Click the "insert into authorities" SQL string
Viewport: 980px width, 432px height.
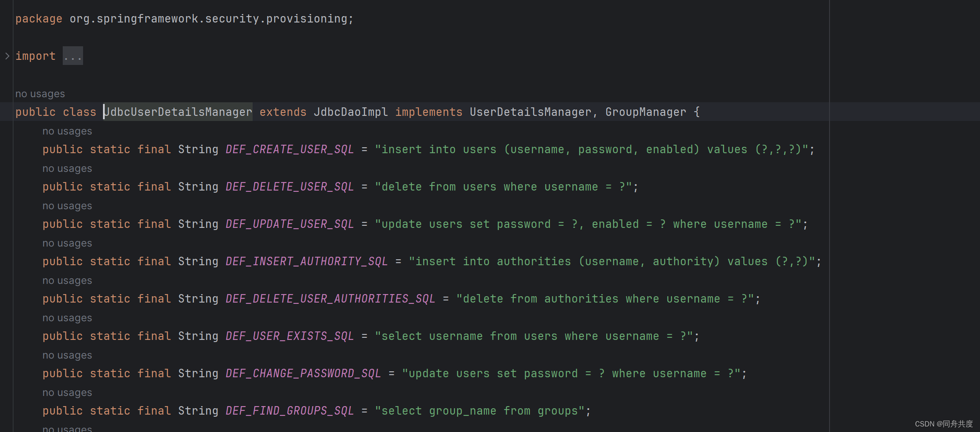pyautogui.click(x=612, y=261)
